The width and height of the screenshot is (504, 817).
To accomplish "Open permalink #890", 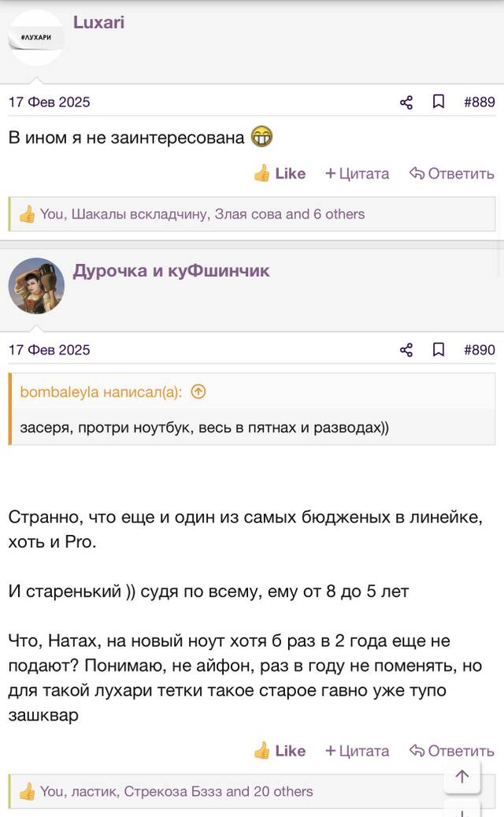I will (x=480, y=350).
